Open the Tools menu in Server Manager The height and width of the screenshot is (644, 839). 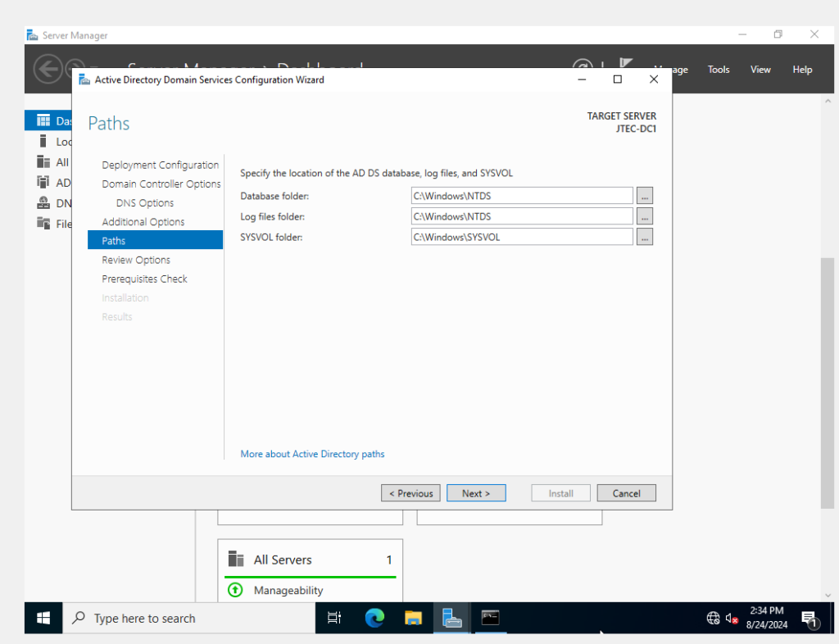[x=719, y=70]
